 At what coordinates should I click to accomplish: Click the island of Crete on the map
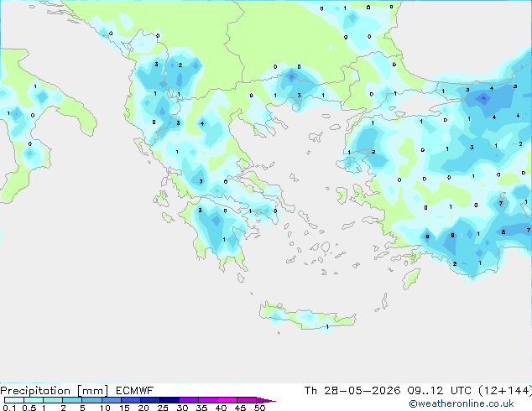tap(308, 317)
